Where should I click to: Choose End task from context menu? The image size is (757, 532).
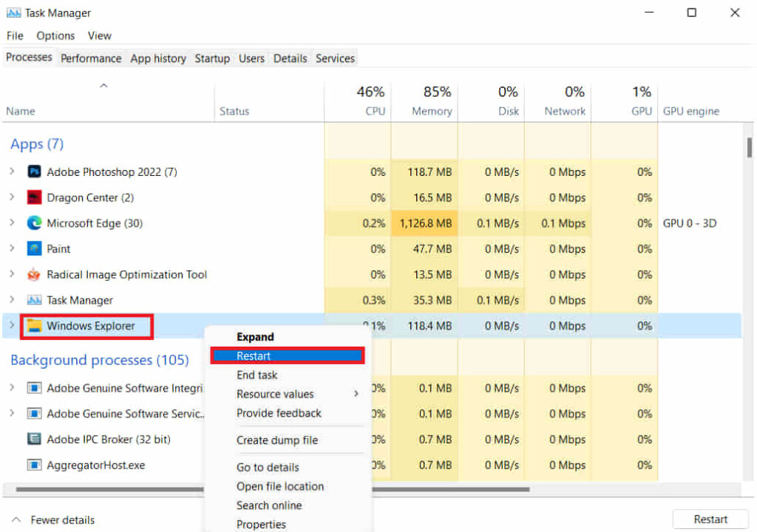pyautogui.click(x=257, y=375)
